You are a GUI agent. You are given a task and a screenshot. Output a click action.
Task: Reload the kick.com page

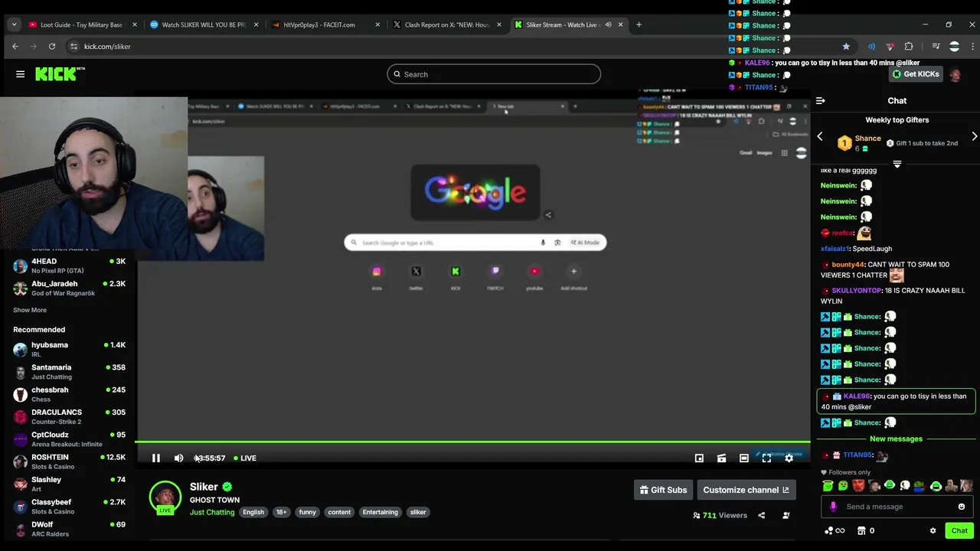[x=52, y=46]
